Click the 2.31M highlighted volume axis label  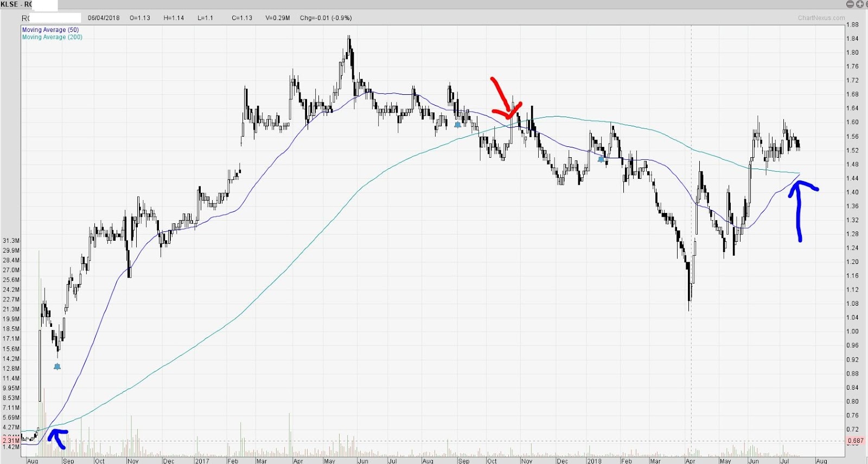coord(11,441)
